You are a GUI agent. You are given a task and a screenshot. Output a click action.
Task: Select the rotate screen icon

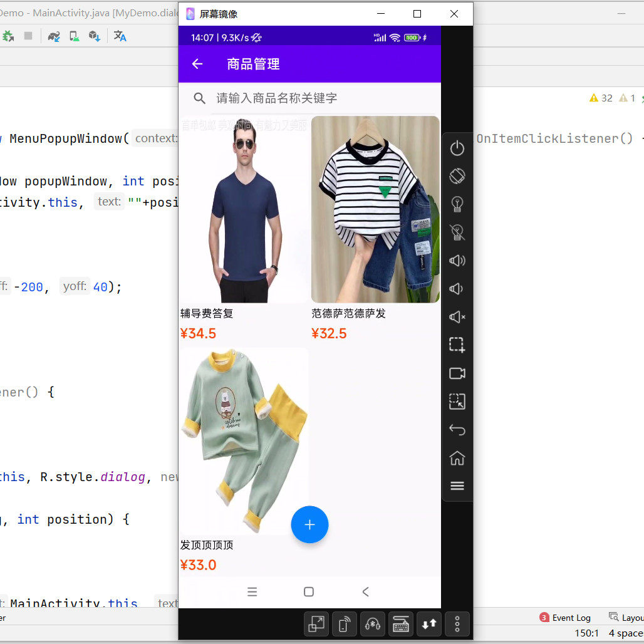(x=457, y=176)
